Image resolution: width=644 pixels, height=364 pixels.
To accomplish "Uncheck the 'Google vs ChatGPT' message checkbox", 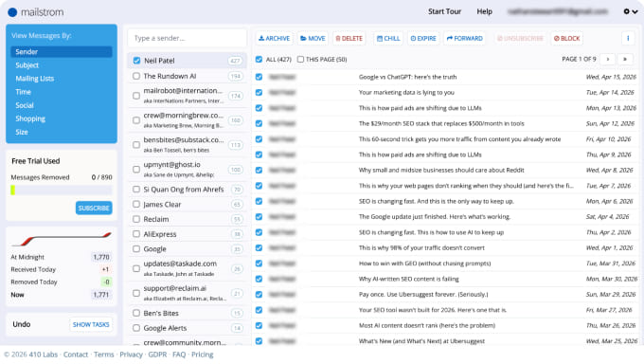I will pyautogui.click(x=259, y=77).
